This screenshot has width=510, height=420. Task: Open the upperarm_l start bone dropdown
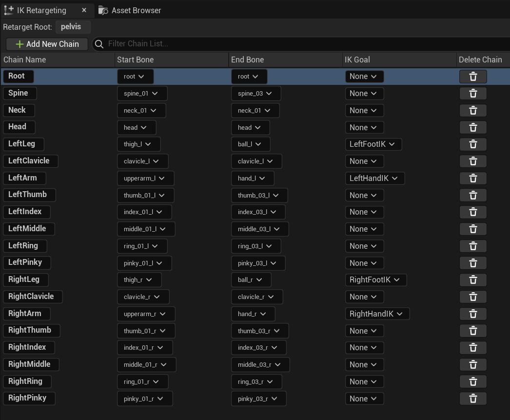point(146,178)
